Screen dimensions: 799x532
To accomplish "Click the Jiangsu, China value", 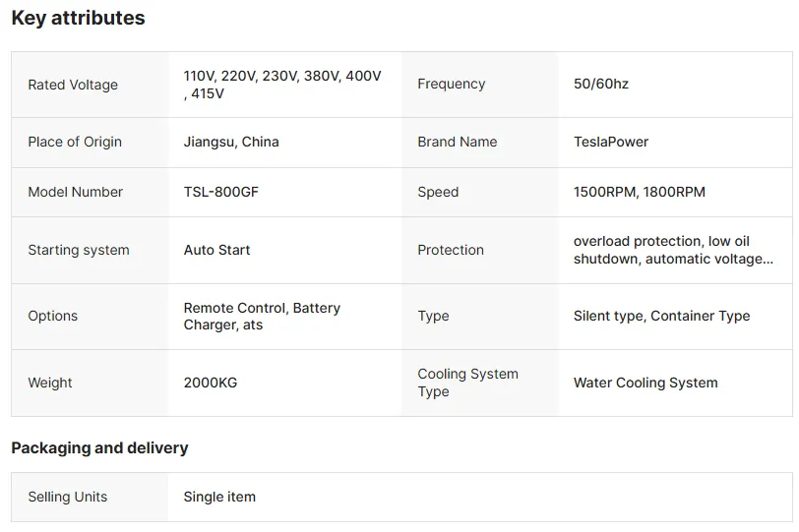I will (x=231, y=142).
